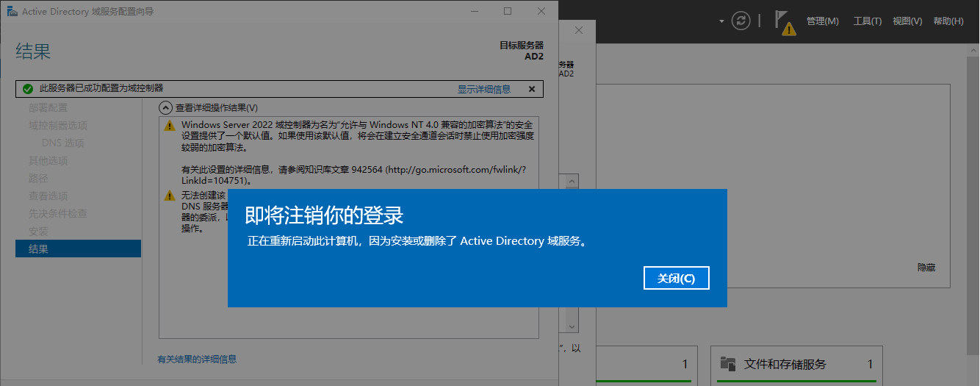The width and height of the screenshot is (980, 386).
Task: Maximize the Active Directory wizard window
Action: coord(508,11)
